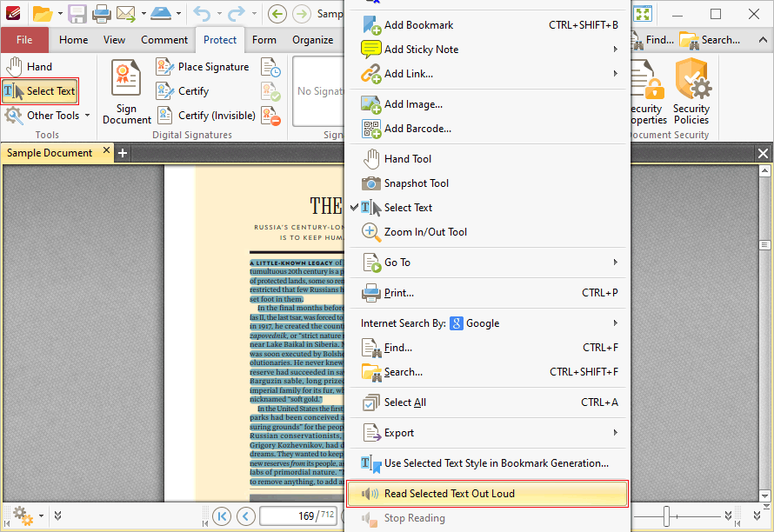This screenshot has width=774, height=532.
Task: Switch to the Comment ribbon tab
Action: click(x=164, y=40)
